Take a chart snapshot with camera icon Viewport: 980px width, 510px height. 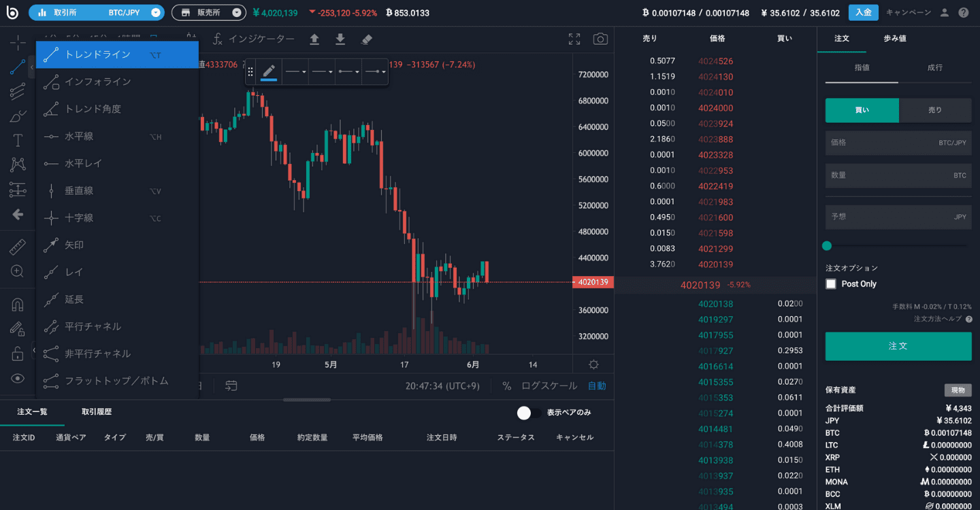click(600, 39)
